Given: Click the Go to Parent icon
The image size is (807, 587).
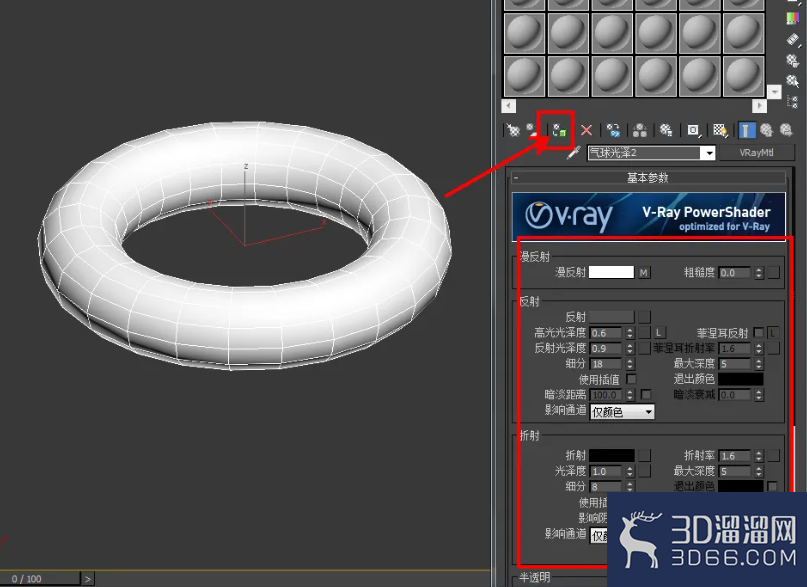Looking at the screenshot, I should 766,130.
